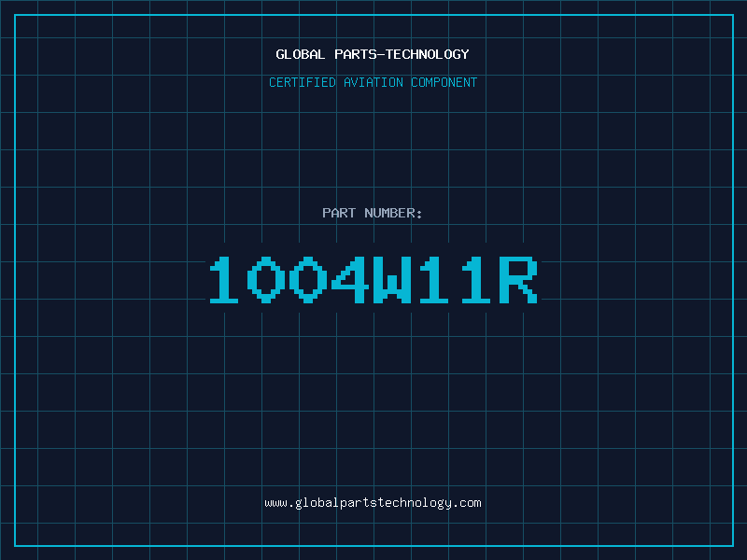Click the first 0 in the part number
747x560 pixels.
click(266, 279)
